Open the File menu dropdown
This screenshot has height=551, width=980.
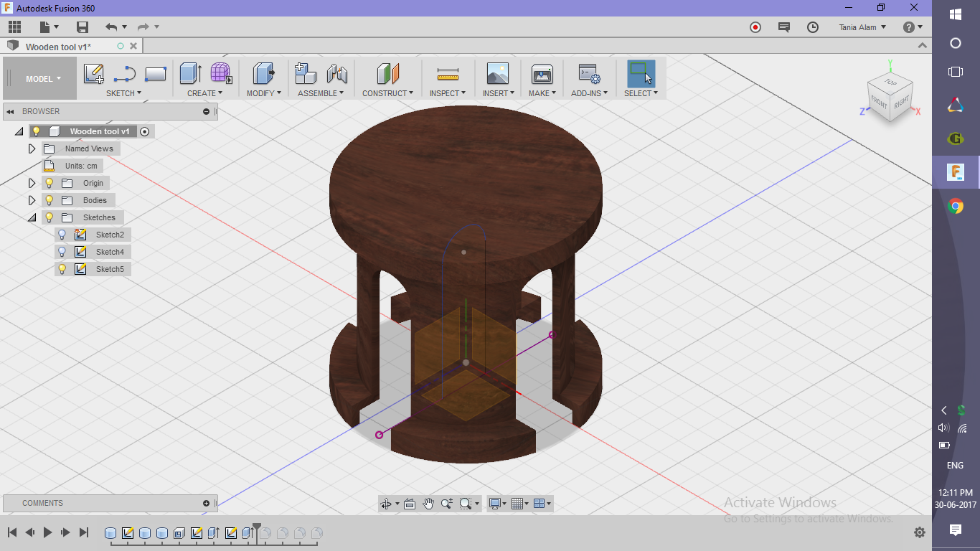[49, 27]
